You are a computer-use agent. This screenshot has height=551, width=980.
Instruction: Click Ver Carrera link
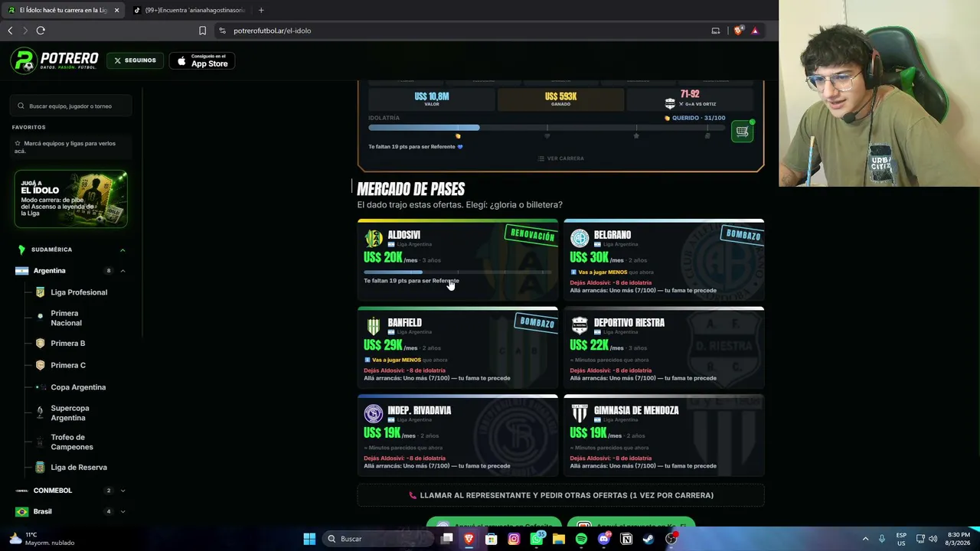tap(560, 158)
